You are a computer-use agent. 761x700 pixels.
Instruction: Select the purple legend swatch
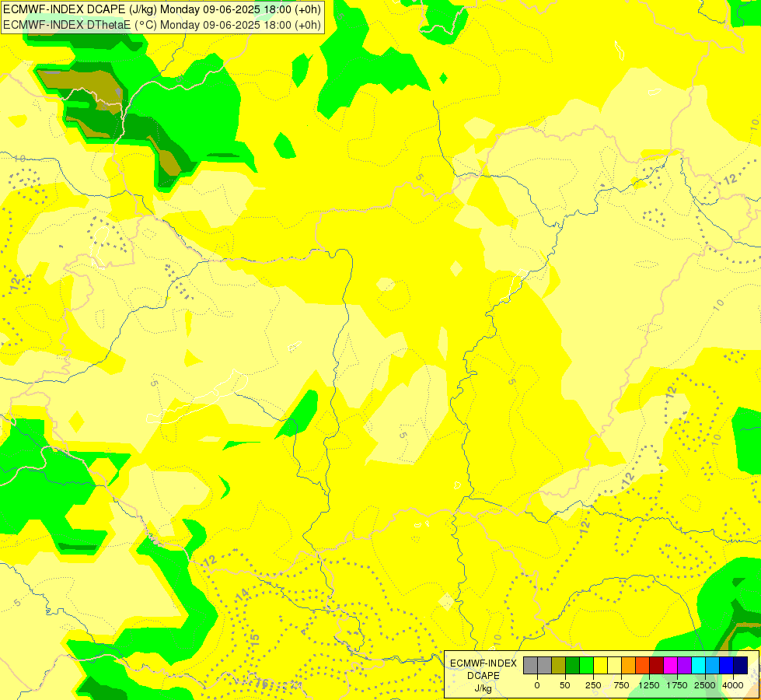click(685, 666)
